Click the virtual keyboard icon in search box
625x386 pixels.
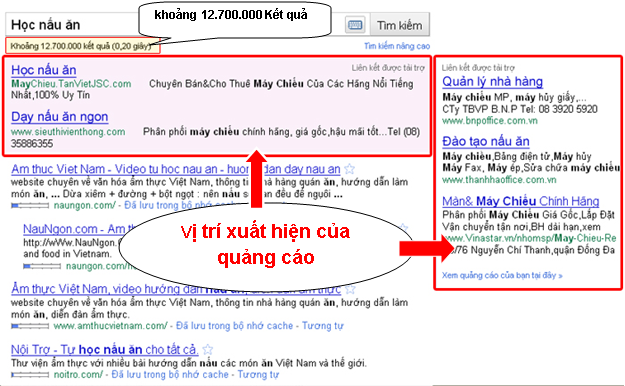point(355,25)
